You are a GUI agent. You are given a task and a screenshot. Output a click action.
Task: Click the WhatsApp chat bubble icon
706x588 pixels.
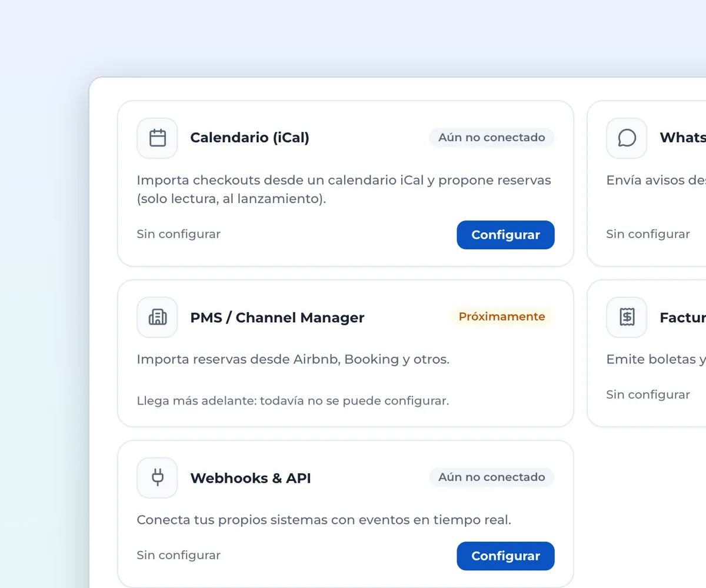pos(627,138)
